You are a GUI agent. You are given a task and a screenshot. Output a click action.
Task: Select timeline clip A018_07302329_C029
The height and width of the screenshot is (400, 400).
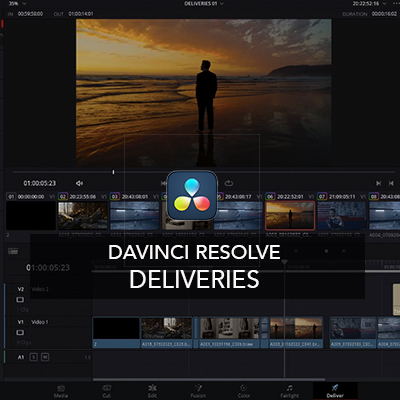pyautogui.click(x=167, y=332)
